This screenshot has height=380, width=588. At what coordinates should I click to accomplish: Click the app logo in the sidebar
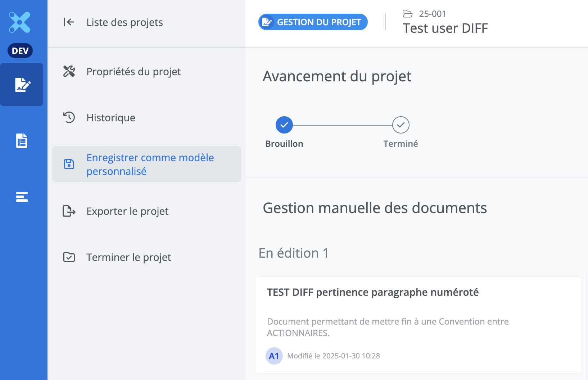20,22
